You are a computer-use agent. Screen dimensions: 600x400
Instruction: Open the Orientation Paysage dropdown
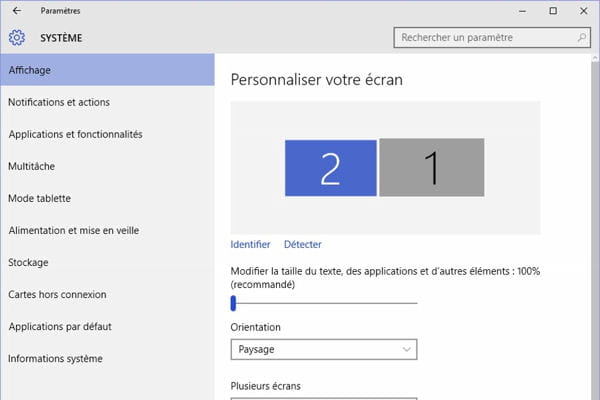(x=324, y=349)
